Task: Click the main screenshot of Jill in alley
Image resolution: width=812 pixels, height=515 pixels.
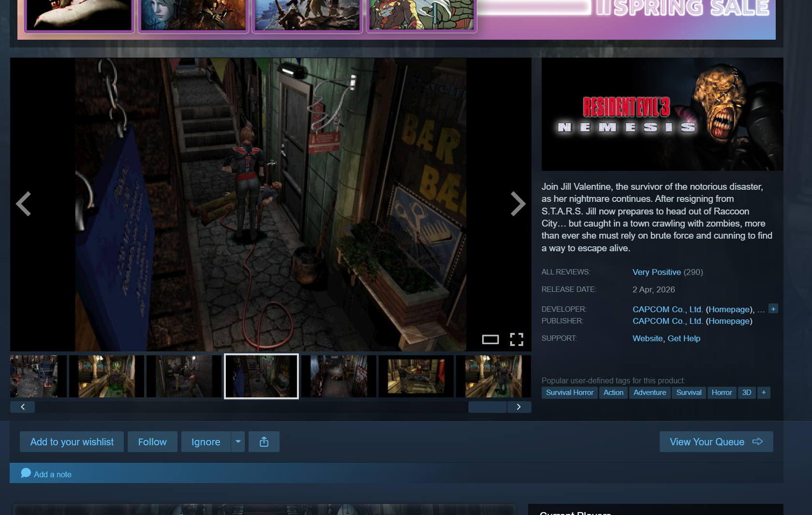Action: [x=271, y=204]
